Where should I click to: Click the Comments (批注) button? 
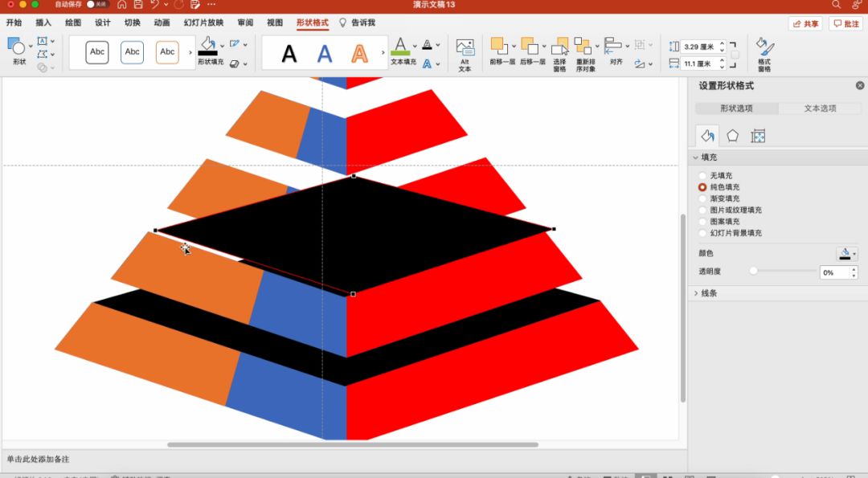(845, 24)
